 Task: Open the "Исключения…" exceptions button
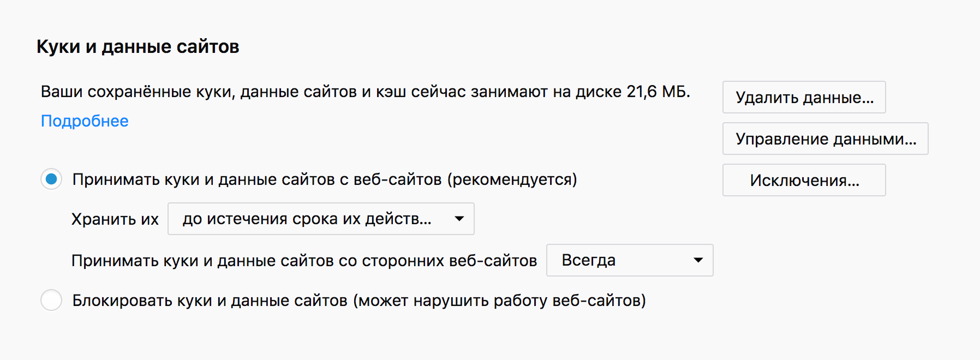click(804, 181)
